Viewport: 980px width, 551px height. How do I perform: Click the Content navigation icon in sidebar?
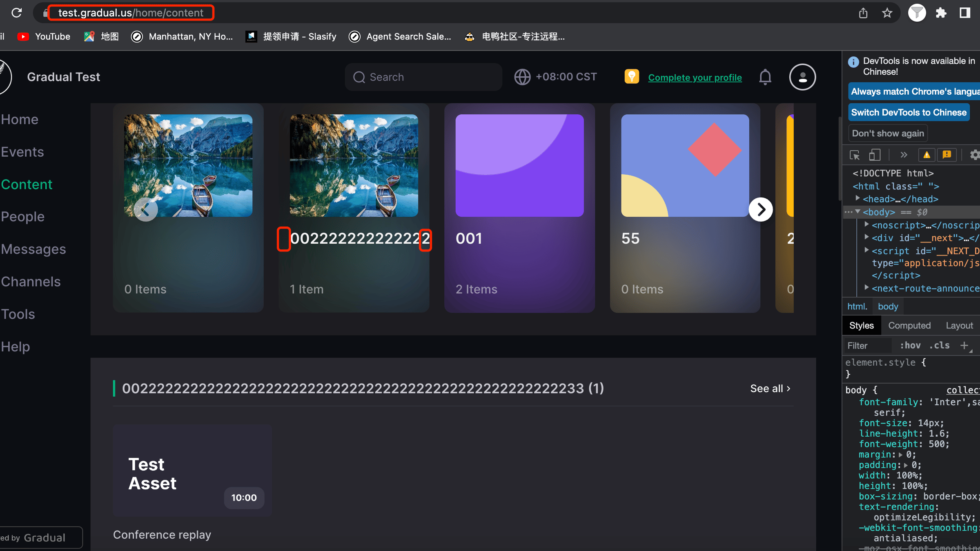click(x=26, y=184)
